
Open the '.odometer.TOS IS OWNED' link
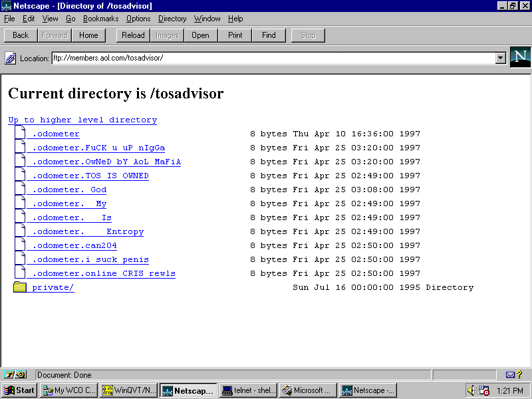point(90,176)
